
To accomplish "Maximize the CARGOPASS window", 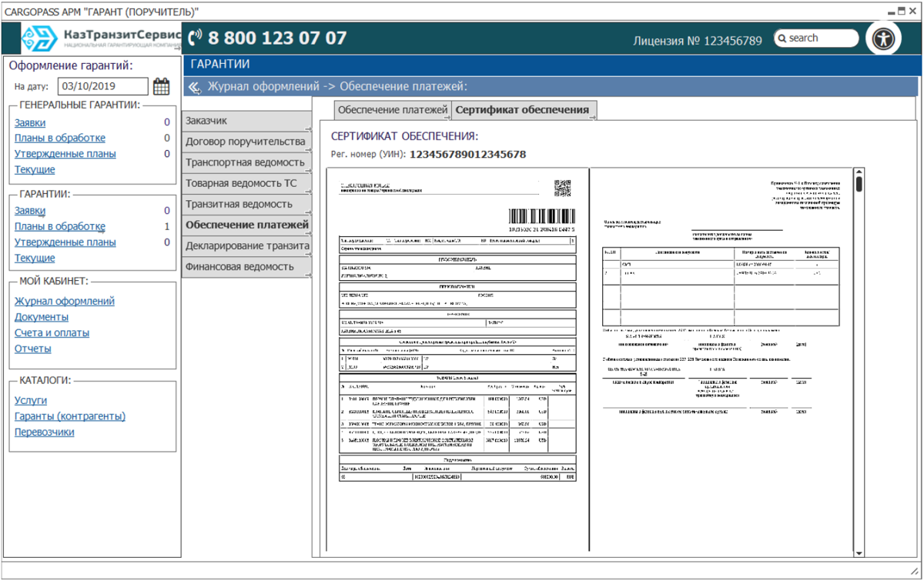I will [901, 12].
